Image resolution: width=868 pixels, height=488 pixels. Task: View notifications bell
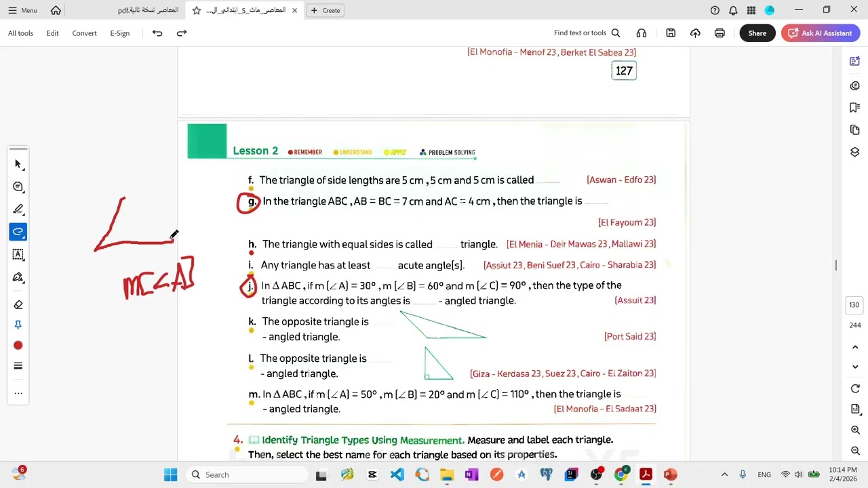point(733,10)
